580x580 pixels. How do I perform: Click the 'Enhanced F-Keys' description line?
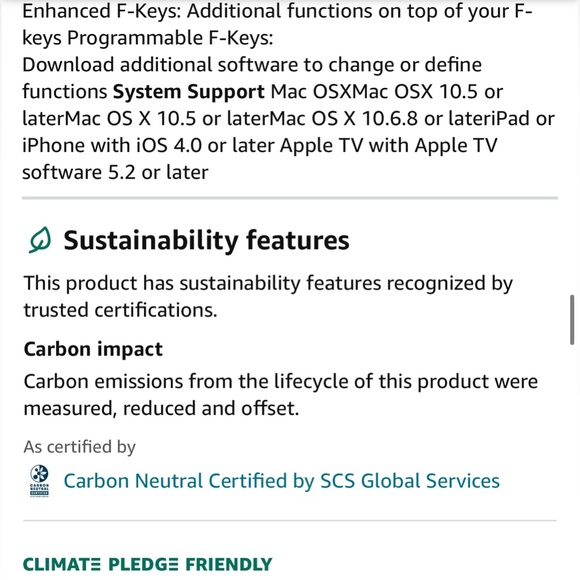coord(277,11)
